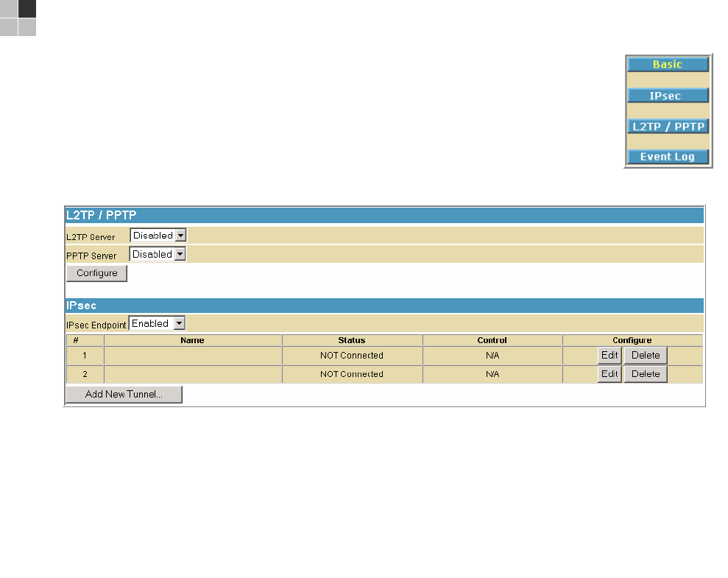Click the IPsec section heading
Viewport: 728px width, 578px height.
pos(81,306)
